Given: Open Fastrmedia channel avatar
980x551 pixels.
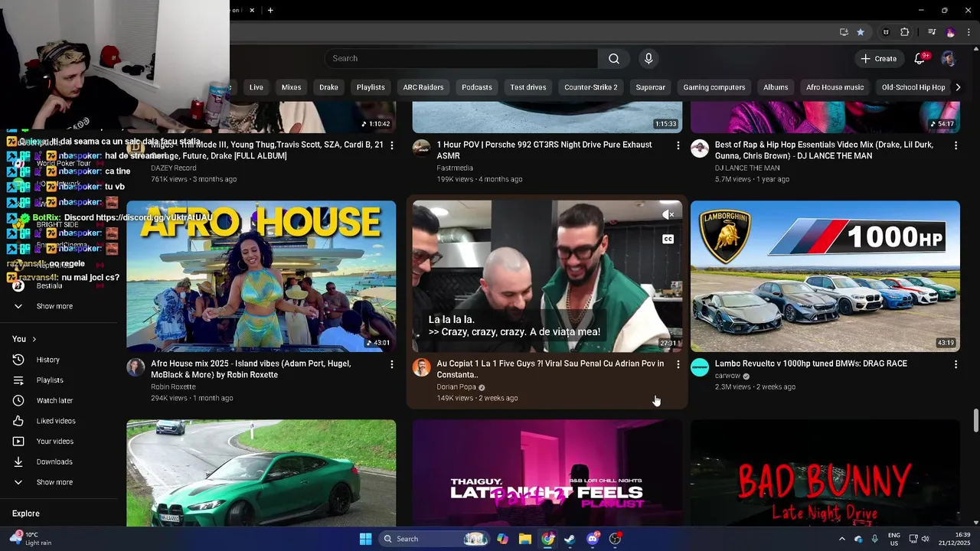Looking at the screenshot, I should click(421, 148).
